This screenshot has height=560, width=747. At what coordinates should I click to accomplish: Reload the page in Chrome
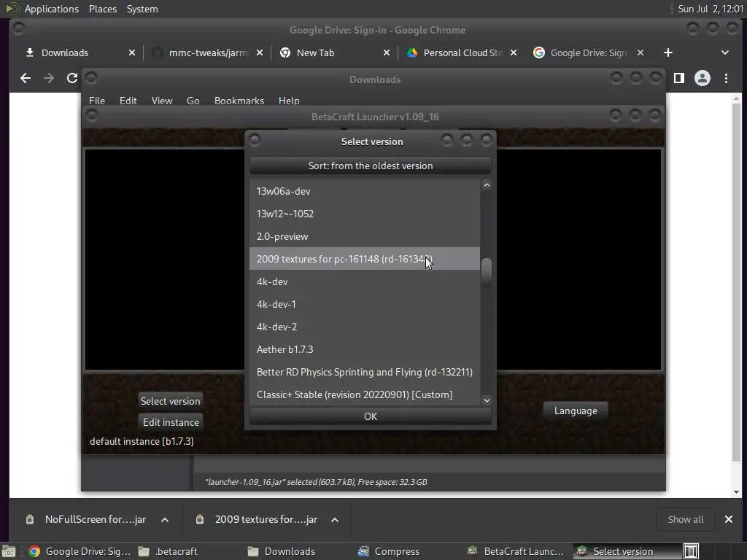coord(72,78)
